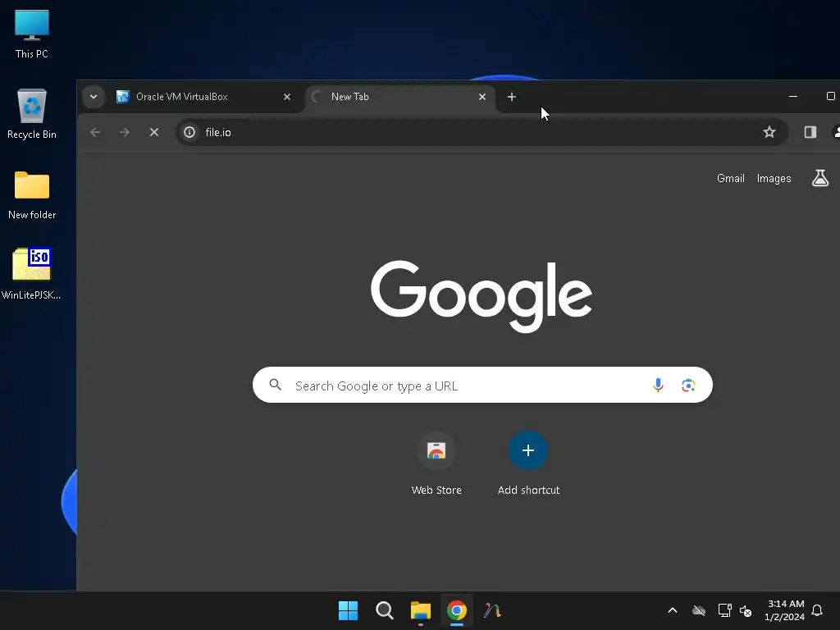This screenshot has height=630, width=840.
Task: Go forward with the forward arrow
Action: [125, 132]
